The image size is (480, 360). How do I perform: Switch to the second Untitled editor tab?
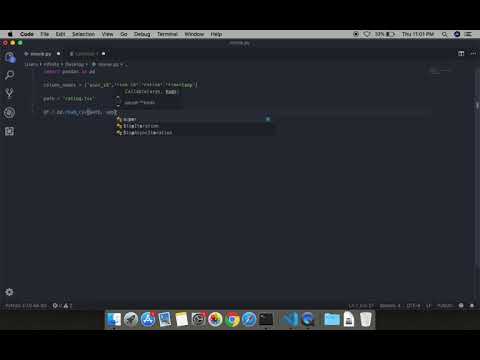(x=87, y=54)
